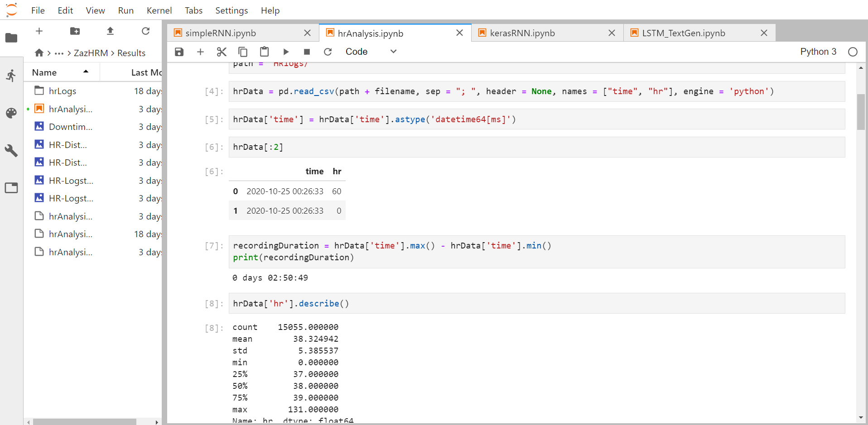Click the notebook vertical scrollbar thumb
Image resolution: width=868 pixels, height=425 pixels.
coord(861,112)
